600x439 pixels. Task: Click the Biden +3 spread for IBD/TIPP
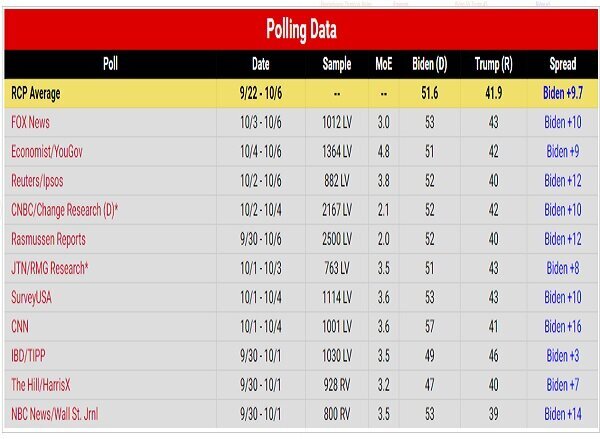tap(563, 356)
